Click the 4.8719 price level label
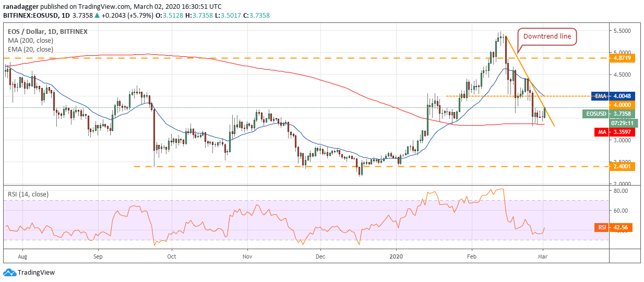 coord(623,58)
